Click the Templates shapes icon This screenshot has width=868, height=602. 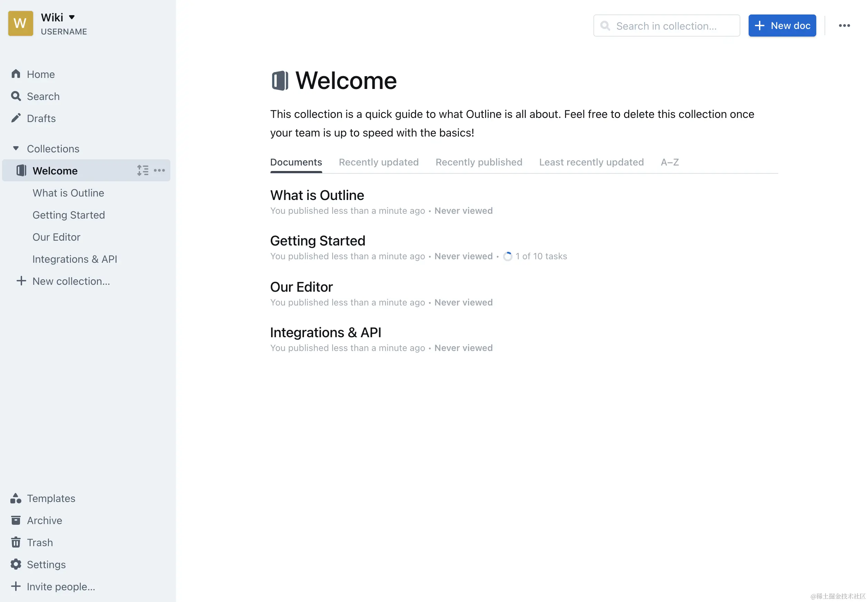16,498
